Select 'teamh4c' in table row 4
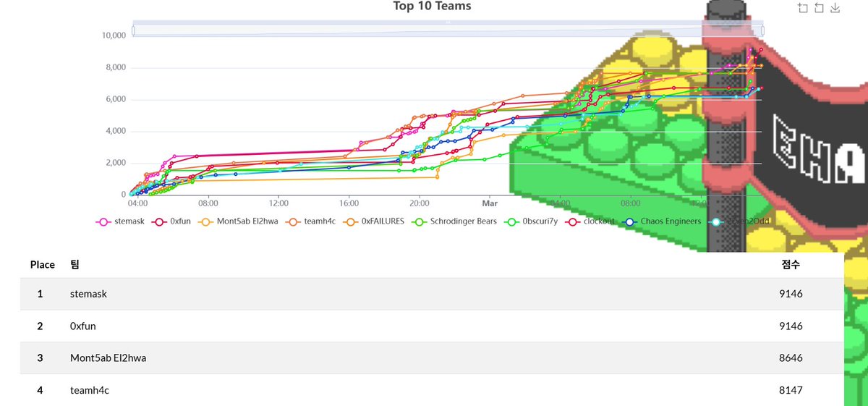This screenshot has height=406, width=868. point(90,390)
